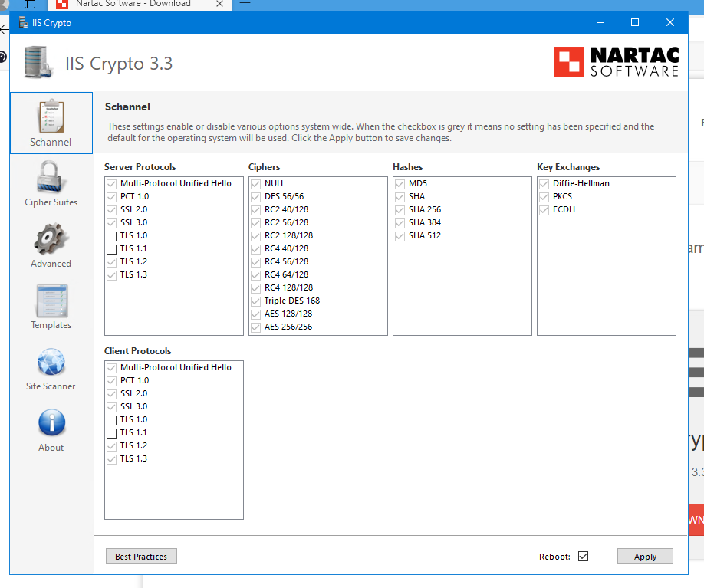Open a new browser tab
Image resolution: width=704 pixels, height=588 pixels.
[x=245, y=4]
